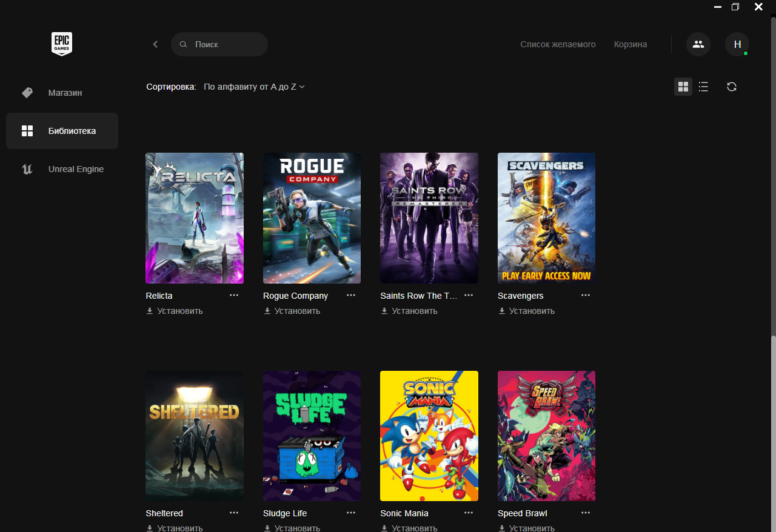Click the magnifier icon in search
Image resolution: width=776 pixels, height=532 pixels.
coord(183,44)
